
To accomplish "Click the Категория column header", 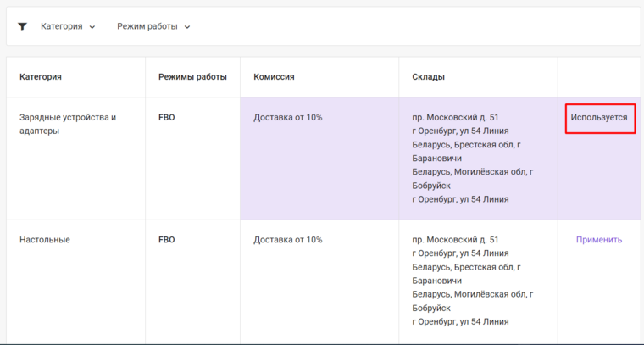I will pyautogui.click(x=41, y=77).
